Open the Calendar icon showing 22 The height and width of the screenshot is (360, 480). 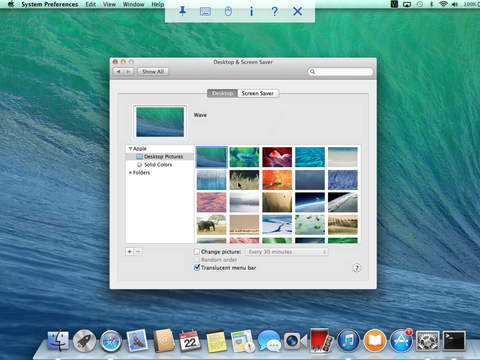click(190, 341)
